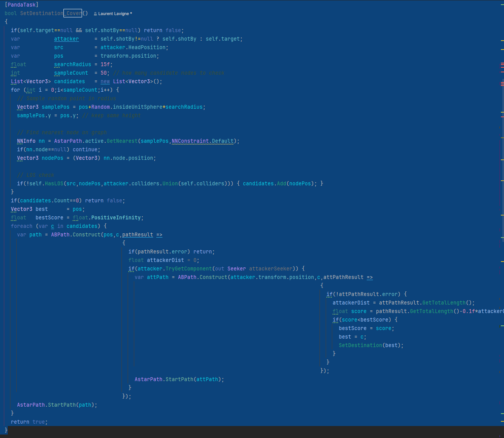The image size is (504, 438).
Task: Click the SetDestination(best) call
Action: coord(360,346)
